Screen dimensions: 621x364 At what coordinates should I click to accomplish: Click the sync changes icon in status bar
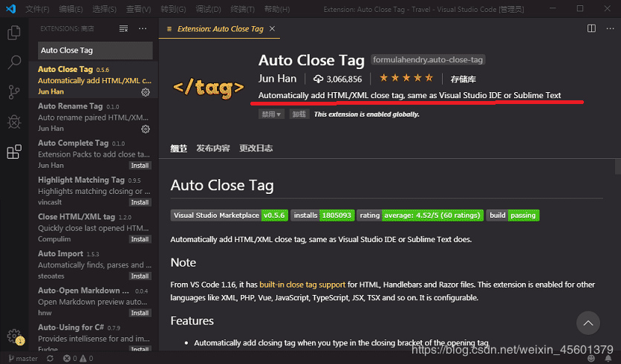pos(50,358)
